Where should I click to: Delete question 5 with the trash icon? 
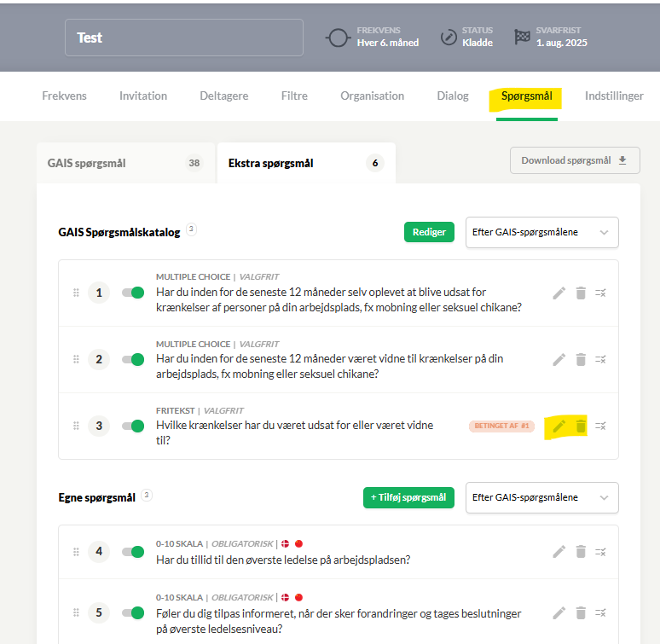tap(581, 612)
